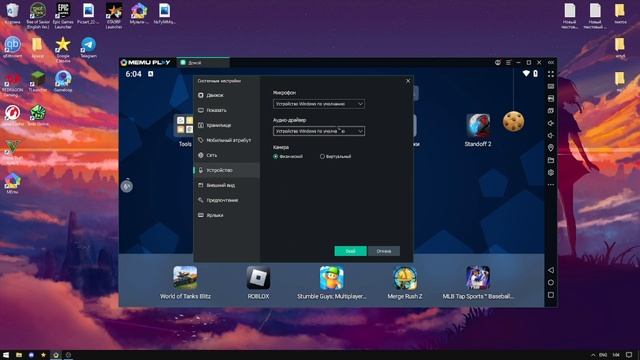Image resolution: width=640 pixels, height=360 pixels.
Task: Open the MEmu desktop shortcut
Action: tap(12, 183)
